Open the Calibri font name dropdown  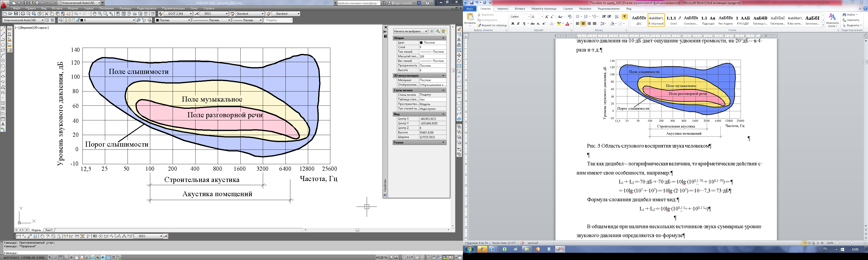click(529, 16)
